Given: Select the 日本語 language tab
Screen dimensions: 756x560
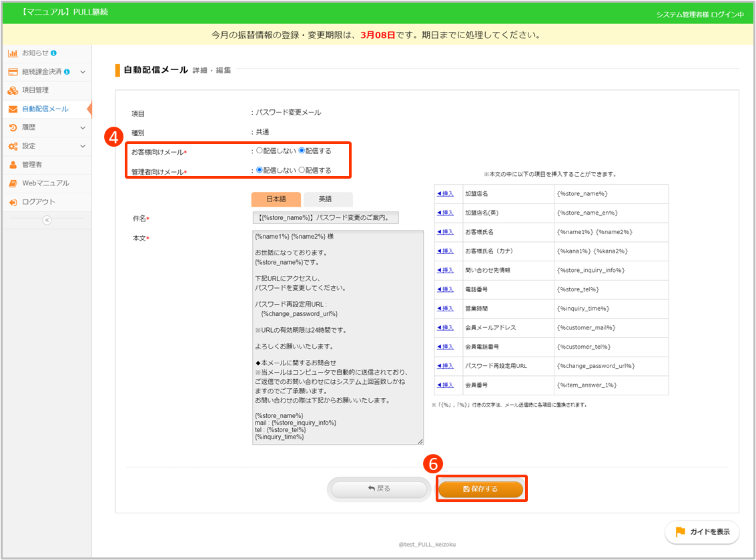Looking at the screenshot, I should [276, 199].
